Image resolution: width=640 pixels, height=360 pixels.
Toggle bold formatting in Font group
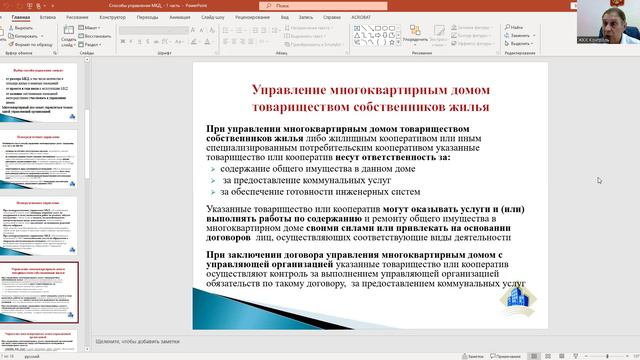click(123, 42)
